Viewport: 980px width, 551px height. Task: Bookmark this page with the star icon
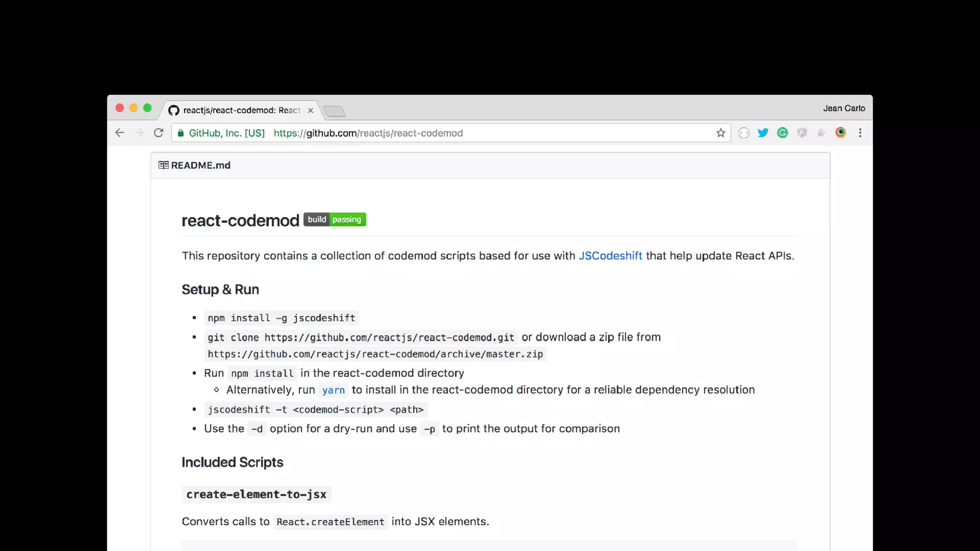click(721, 133)
